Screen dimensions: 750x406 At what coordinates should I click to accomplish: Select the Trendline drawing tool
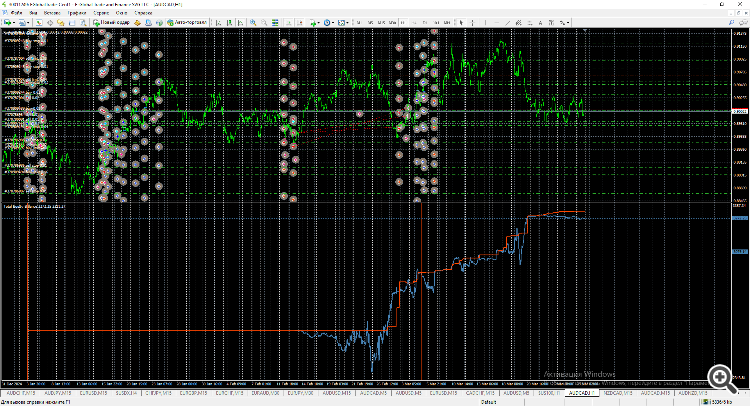tap(507, 22)
